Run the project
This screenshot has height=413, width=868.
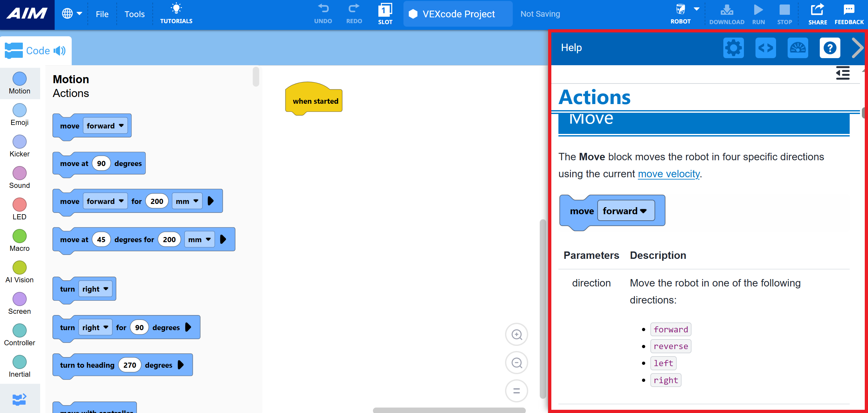(758, 9)
